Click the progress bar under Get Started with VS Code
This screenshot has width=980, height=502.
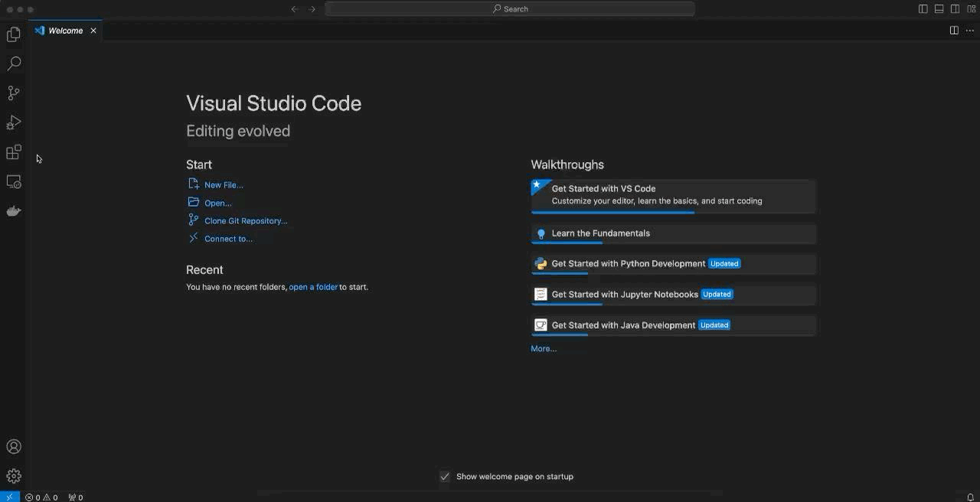612,212
